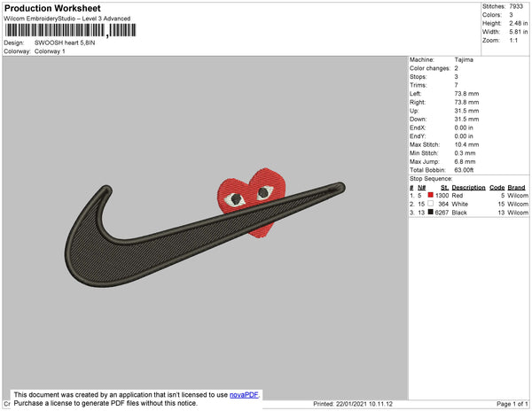This screenshot has width=532, height=411.
Task: Click the White thread color swatch
Action: coord(431,204)
